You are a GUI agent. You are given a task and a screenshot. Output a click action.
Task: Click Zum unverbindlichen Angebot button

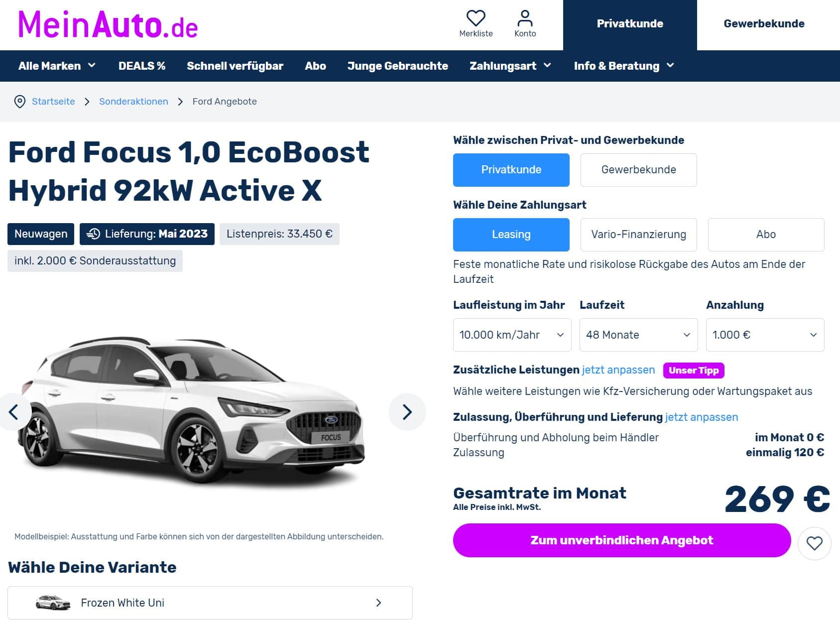(x=622, y=540)
